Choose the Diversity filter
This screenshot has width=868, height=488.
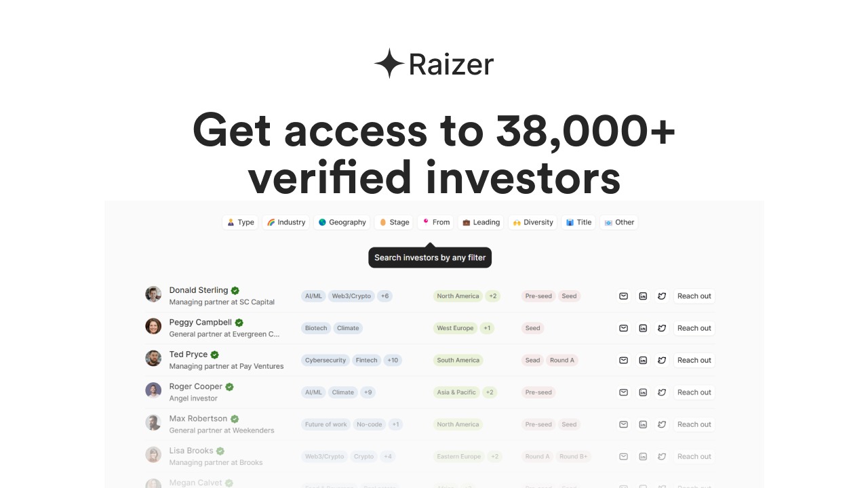tap(532, 222)
